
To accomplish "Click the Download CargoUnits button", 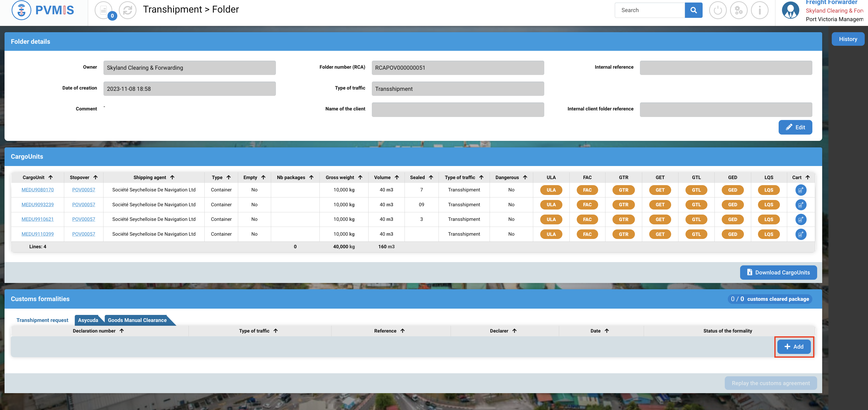I will point(778,273).
